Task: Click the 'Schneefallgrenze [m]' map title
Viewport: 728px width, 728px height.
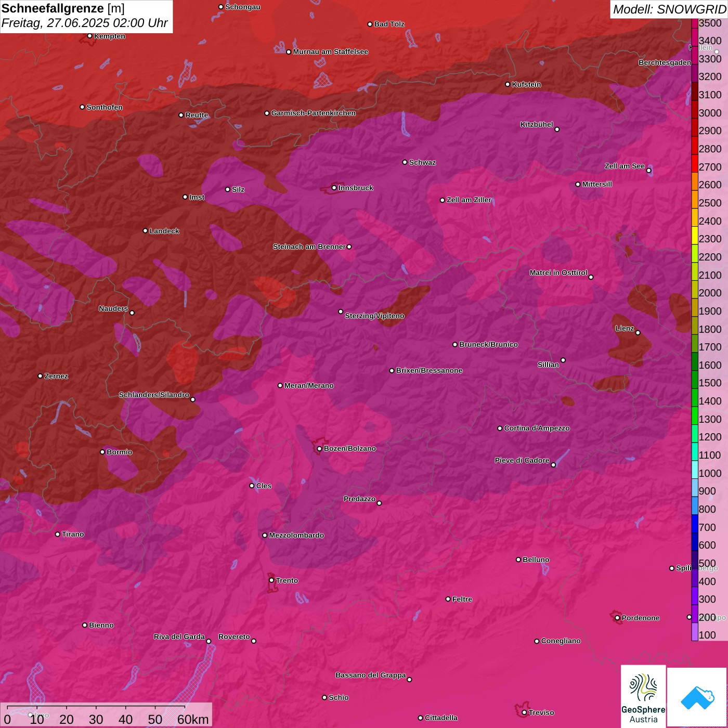Action: point(63,8)
